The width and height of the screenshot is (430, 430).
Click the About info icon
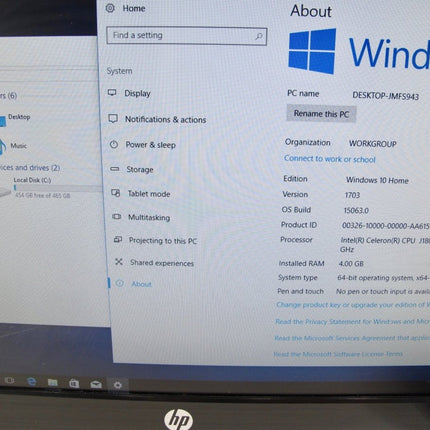119,283
